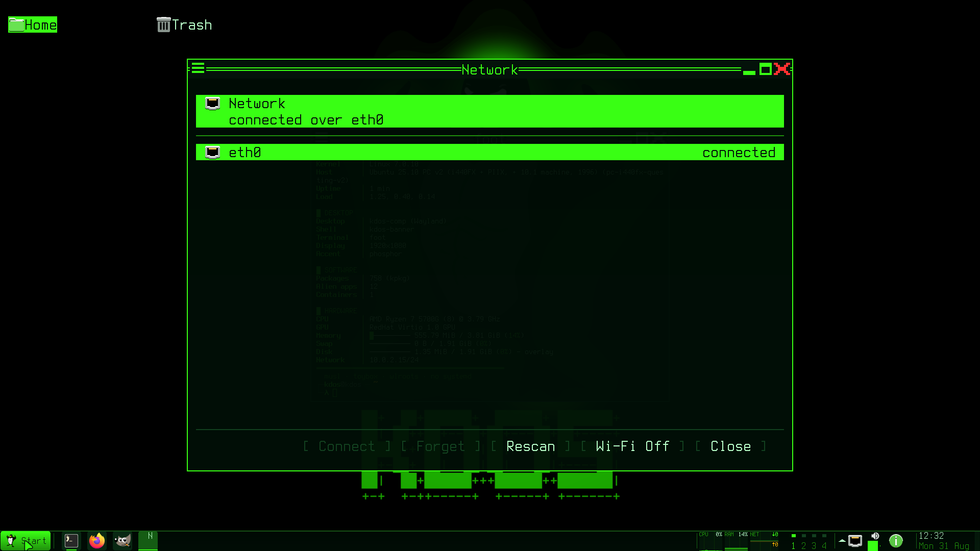Click the RAM usage monitor
Viewport: 980px width, 551px height.
pos(736,541)
